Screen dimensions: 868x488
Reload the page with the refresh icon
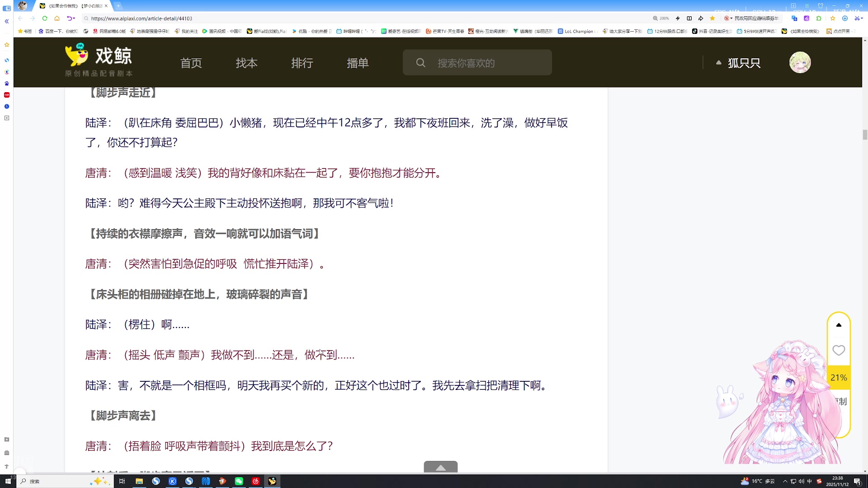[44, 19]
